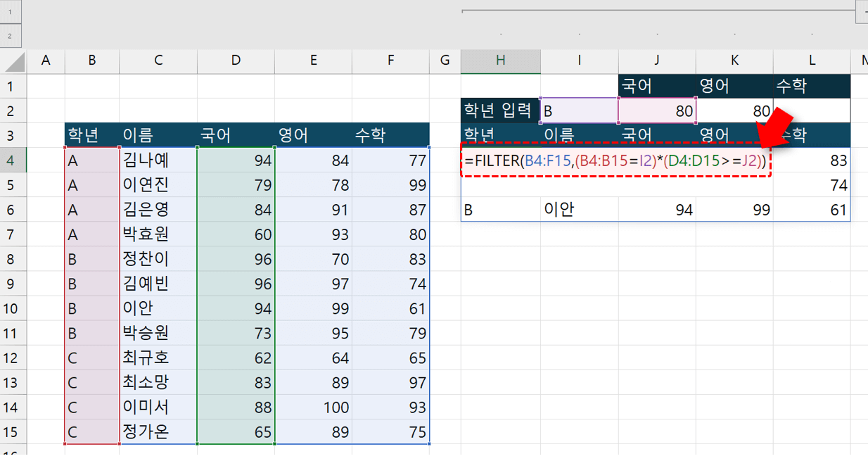
Task: Click 김나예's 수학 score 77
Action: click(390, 160)
